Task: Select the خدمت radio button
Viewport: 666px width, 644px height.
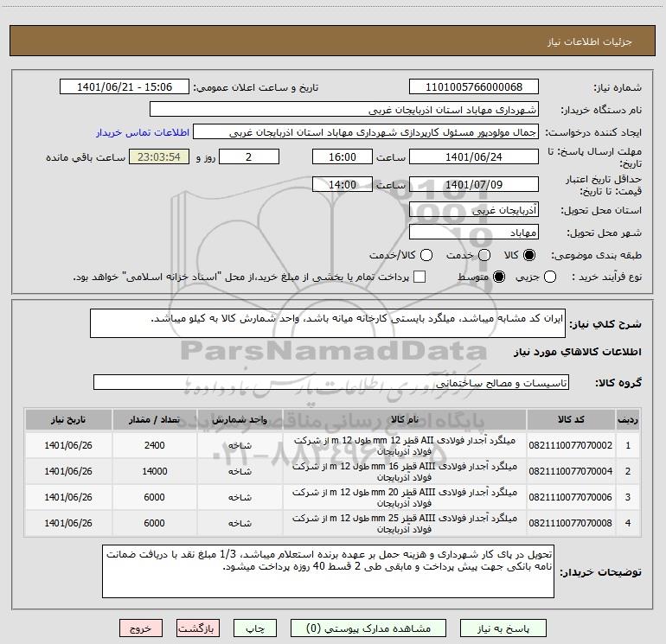Action: click(x=484, y=255)
